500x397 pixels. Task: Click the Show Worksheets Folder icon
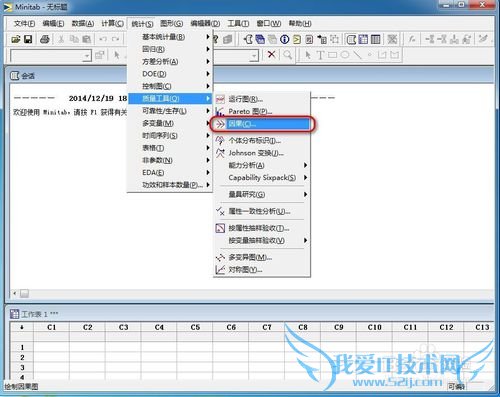260,39
